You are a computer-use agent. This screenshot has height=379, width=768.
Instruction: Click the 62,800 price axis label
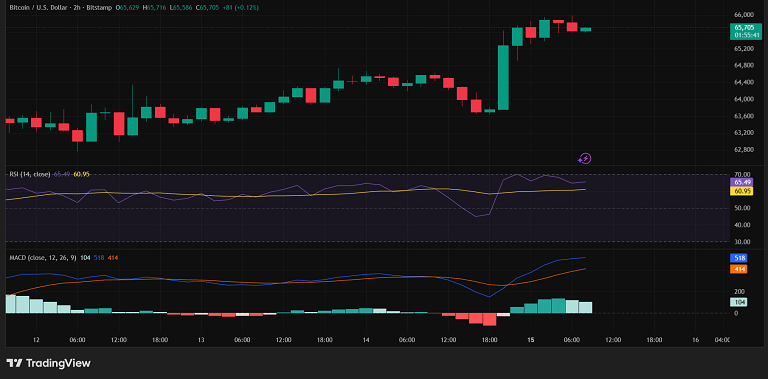pos(743,150)
